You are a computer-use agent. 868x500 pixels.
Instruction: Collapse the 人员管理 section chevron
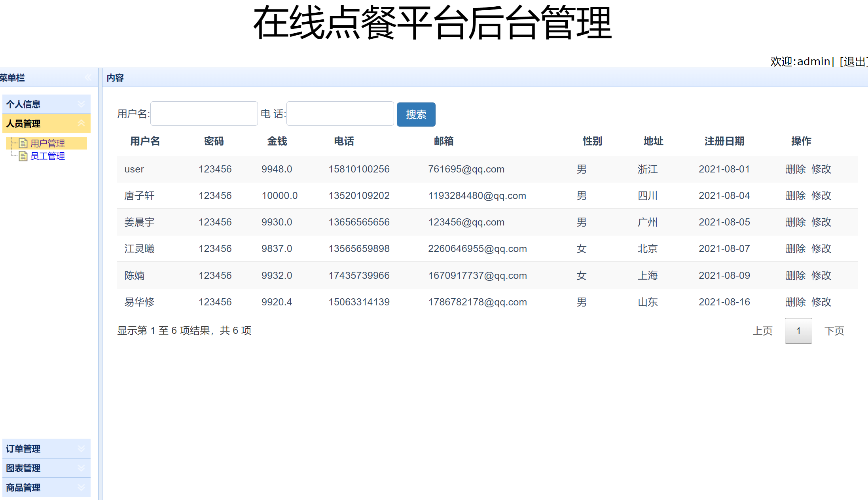pyautogui.click(x=82, y=123)
